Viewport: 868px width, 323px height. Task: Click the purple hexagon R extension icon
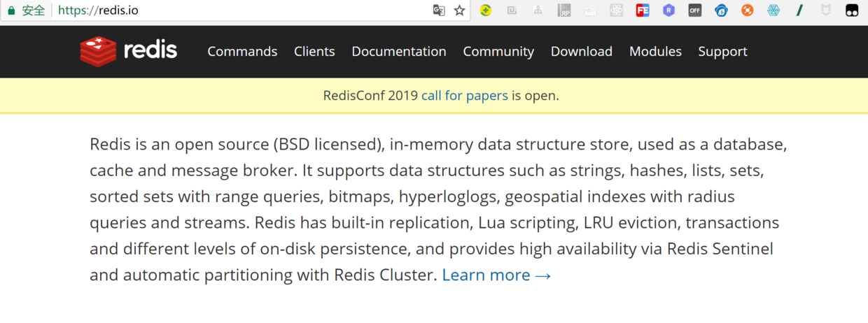(x=668, y=10)
